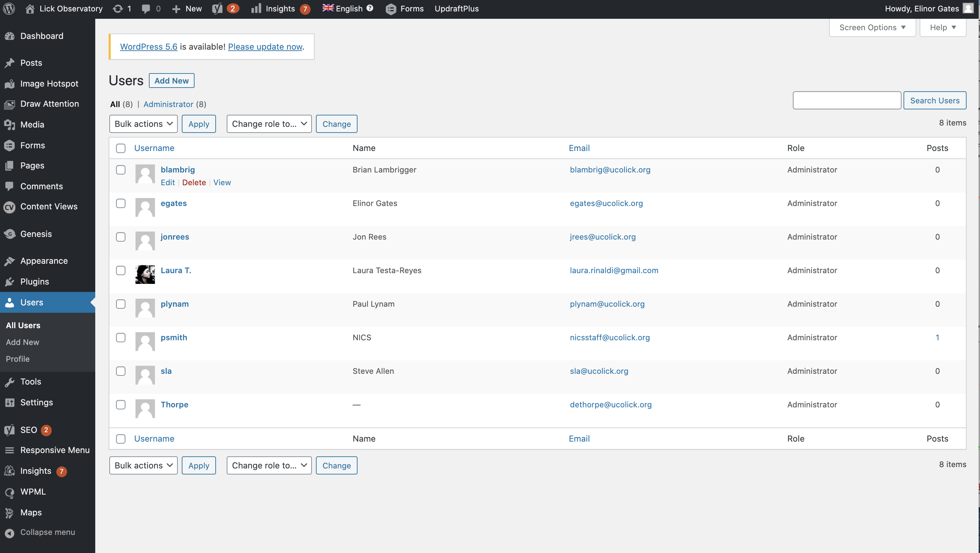Click the WordPress 5.6 link
Viewport: 980px width, 553px height.
pos(148,46)
